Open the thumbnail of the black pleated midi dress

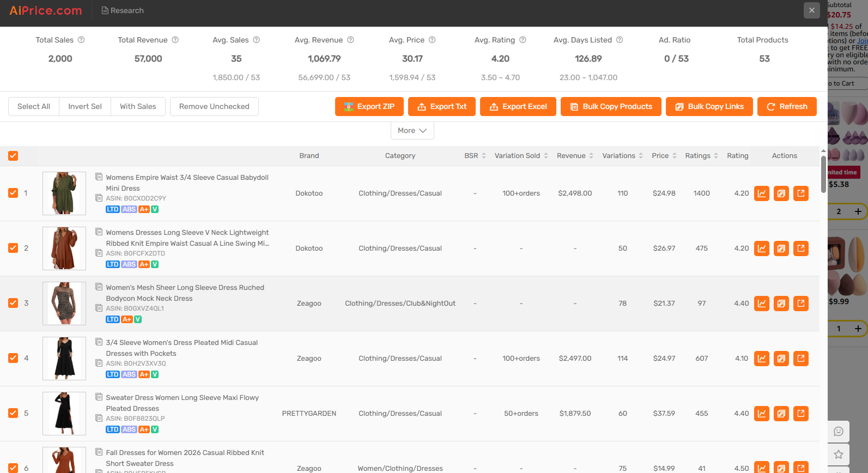(64, 359)
